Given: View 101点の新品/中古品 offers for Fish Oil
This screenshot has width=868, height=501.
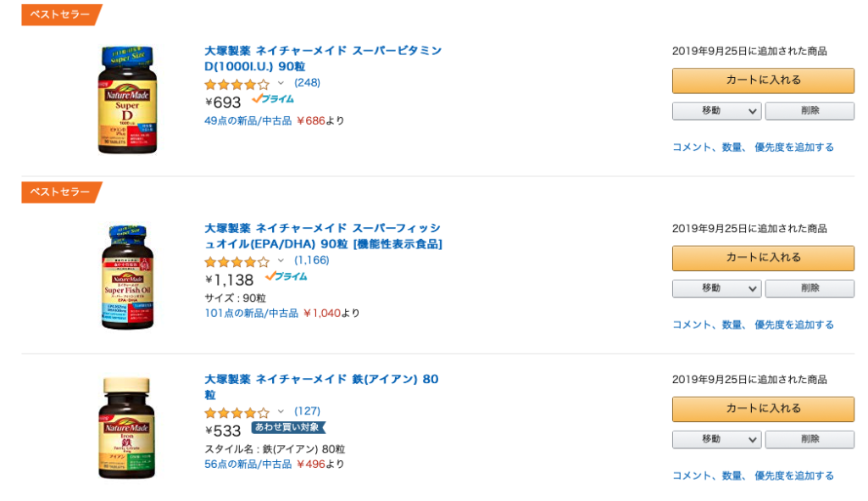Looking at the screenshot, I should 251,314.
